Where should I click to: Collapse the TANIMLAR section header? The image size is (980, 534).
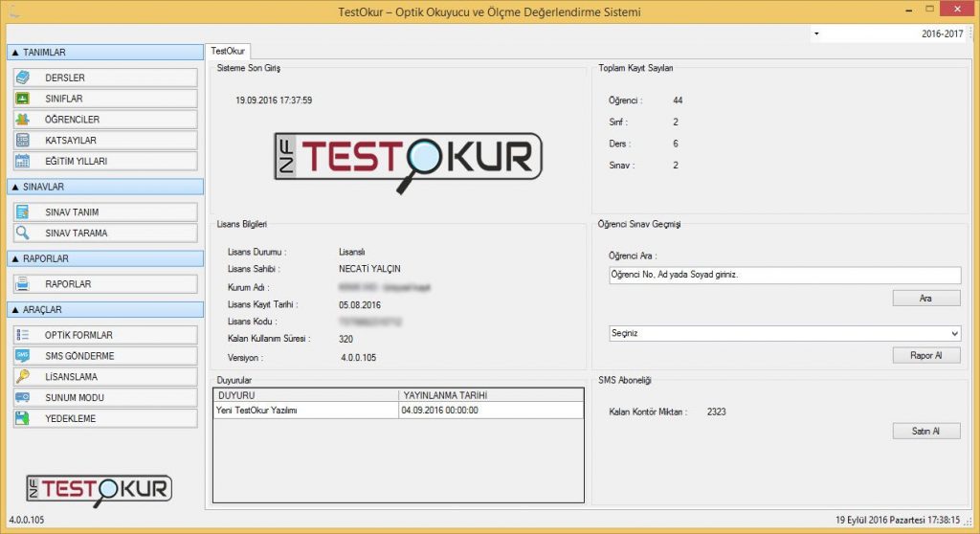point(105,53)
